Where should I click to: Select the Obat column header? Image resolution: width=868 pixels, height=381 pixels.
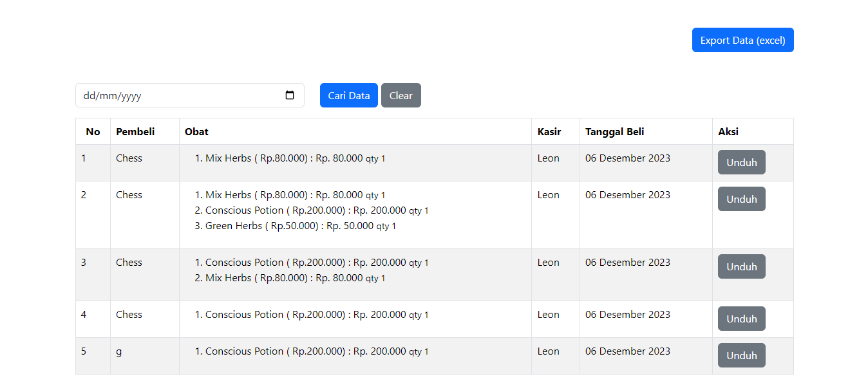pyautogui.click(x=196, y=131)
